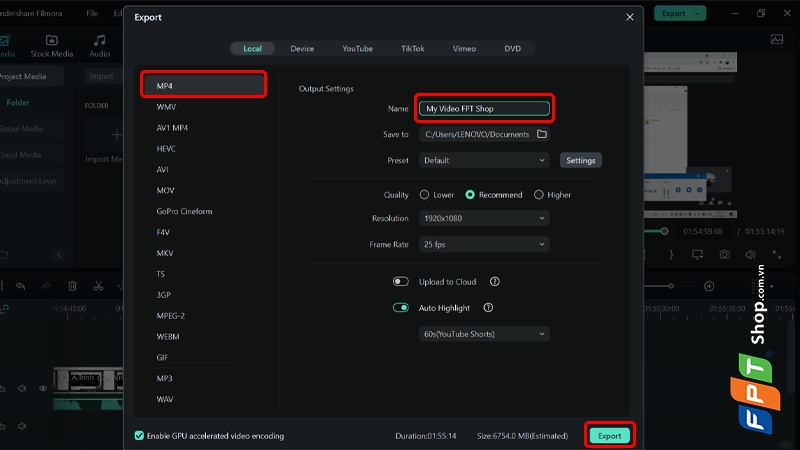
Task: Click the Settings button next to Preset
Action: tap(581, 160)
